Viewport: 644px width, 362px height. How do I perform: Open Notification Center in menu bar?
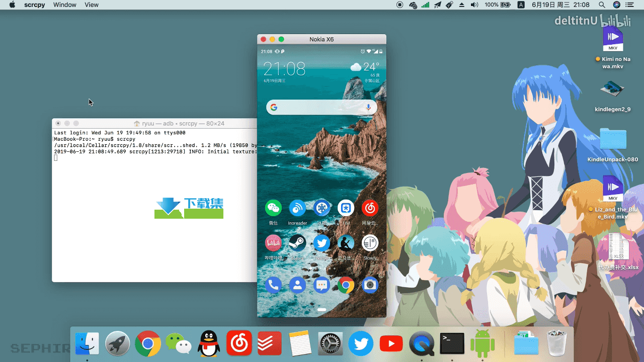coord(630,5)
